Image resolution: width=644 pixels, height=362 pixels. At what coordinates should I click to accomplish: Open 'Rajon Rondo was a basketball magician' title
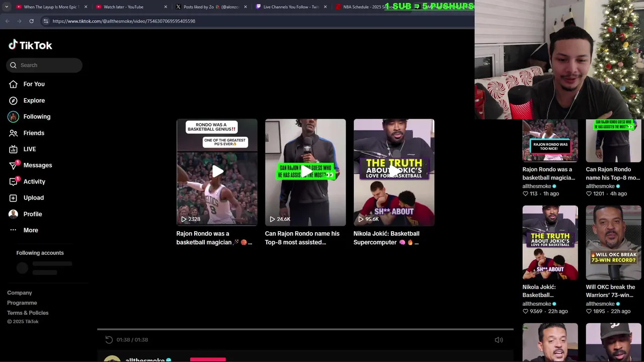tap(214, 238)
